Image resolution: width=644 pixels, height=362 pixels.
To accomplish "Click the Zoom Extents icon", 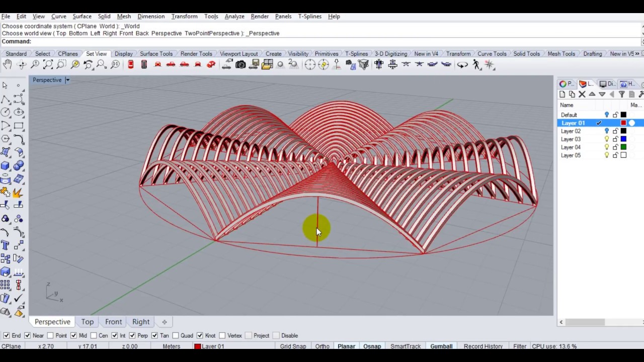I will pyautogui.click(x=48, y=64).
